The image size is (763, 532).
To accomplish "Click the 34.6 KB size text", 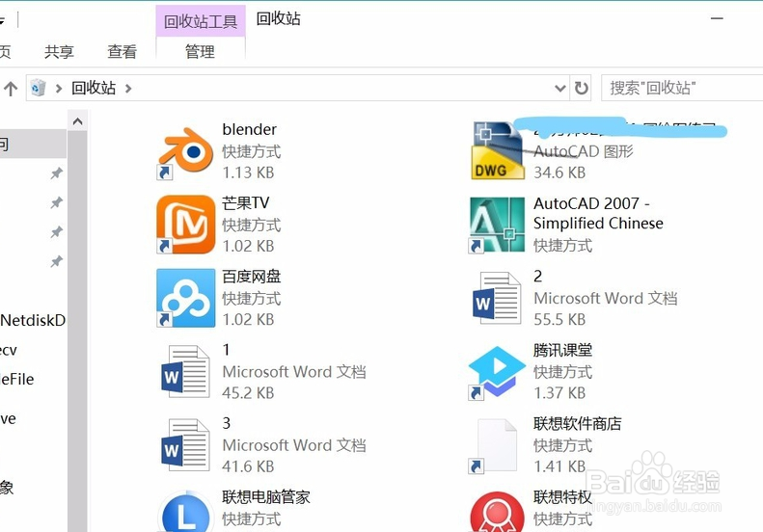I will (x=559, y=173).
